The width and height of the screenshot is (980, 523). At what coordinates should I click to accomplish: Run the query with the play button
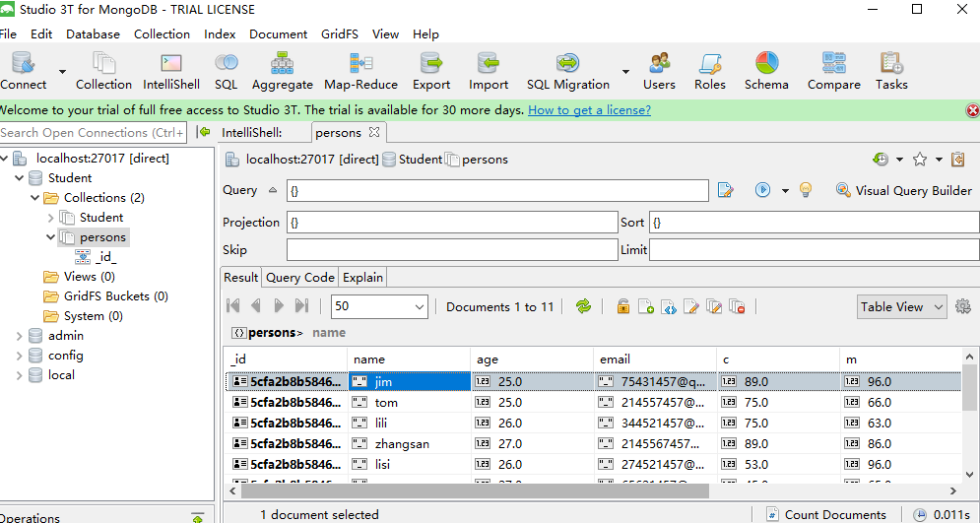coord(762,189)
